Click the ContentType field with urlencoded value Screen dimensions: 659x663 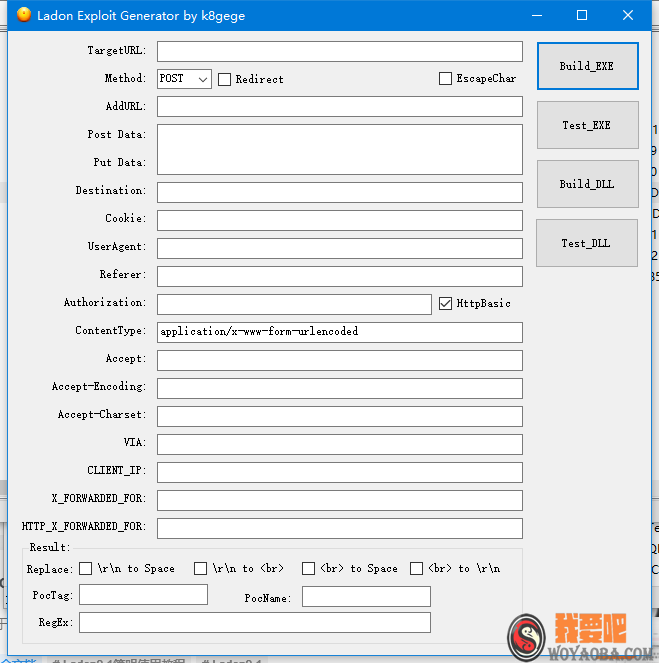pyautogui.click(x=340, y=332)
